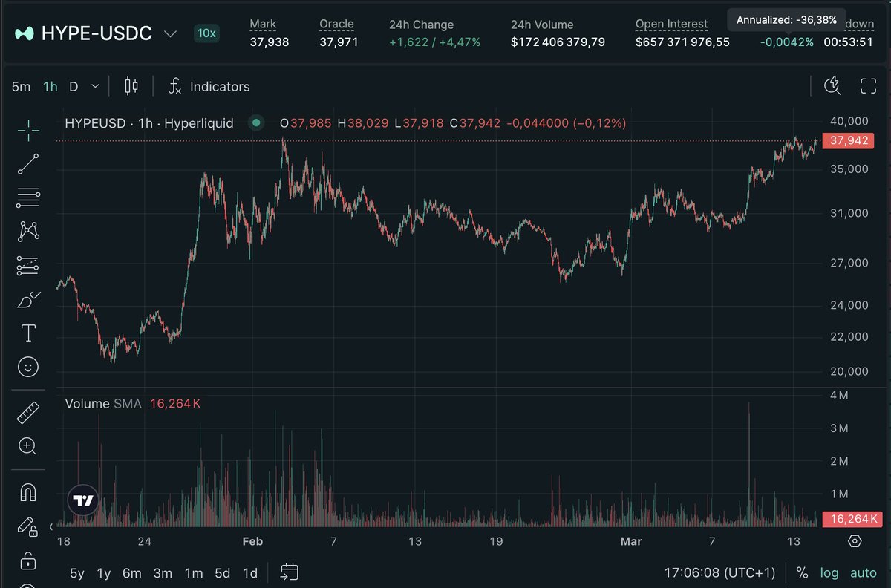Click the funding rate -0,0042%
891x588 pixels.
point(786,42)
